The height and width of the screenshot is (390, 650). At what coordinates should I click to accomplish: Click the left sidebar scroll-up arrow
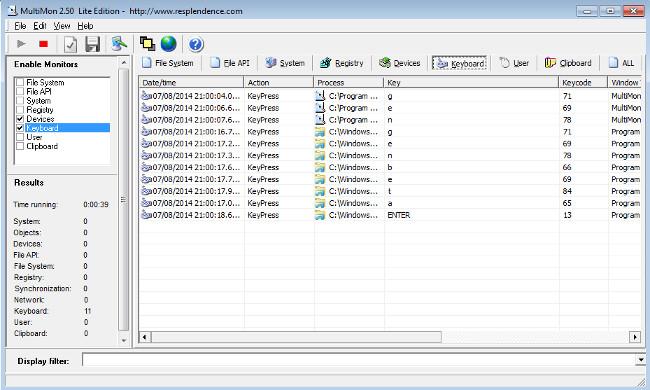[x=124, y=63]
